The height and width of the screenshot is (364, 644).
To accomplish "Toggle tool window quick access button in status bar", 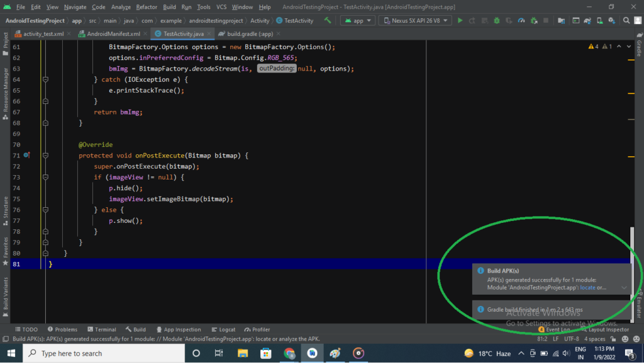I will (x=5, y=339).
